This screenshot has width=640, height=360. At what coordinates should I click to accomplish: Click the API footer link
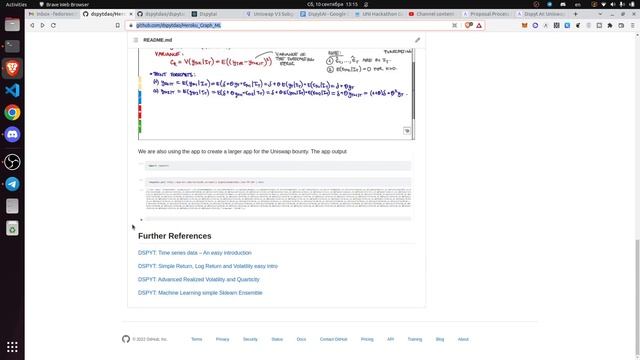point(391,339)
